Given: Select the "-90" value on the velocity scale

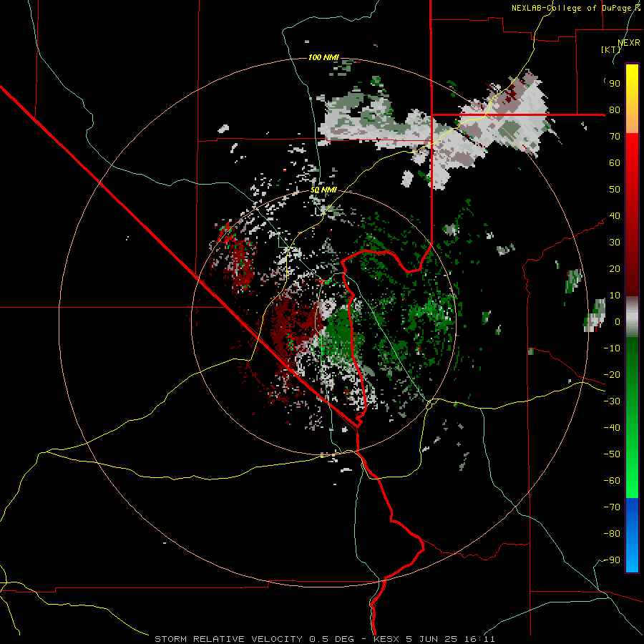Looking at the screenshot, I should point(612,560).
